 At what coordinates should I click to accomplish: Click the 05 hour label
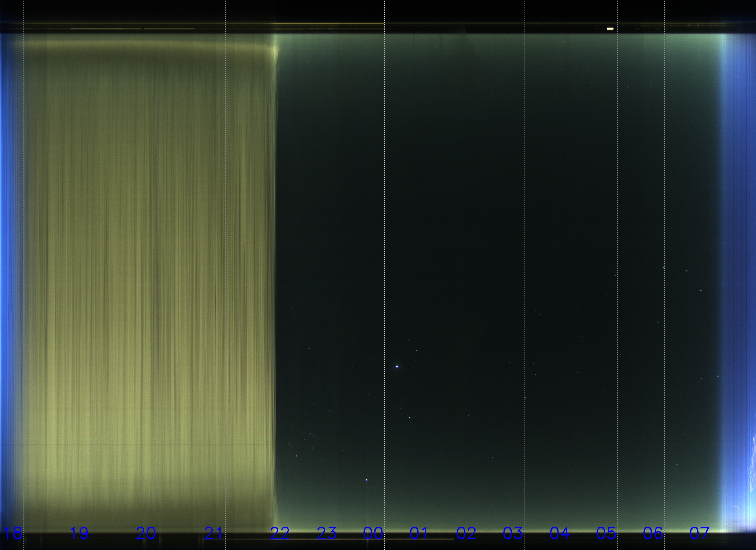point(606,533)
